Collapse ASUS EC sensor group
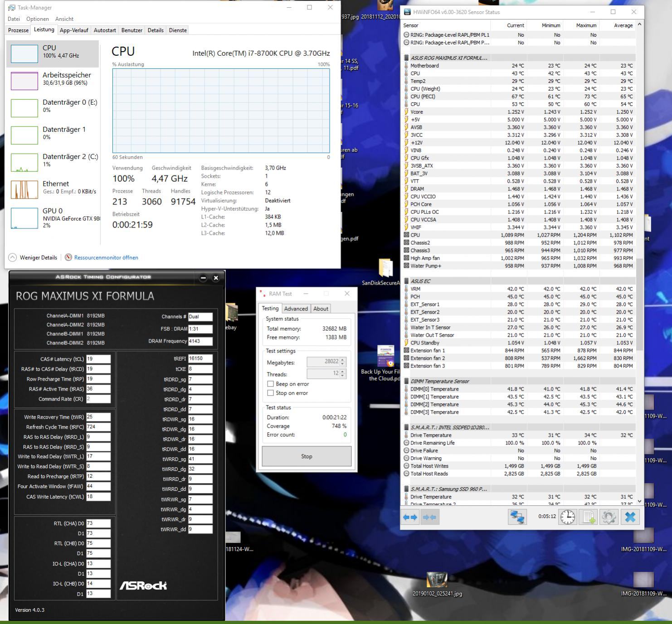Image resolution: width=672 pixels, height=624 pixels. pyautogui.click(x=407, y=281)
